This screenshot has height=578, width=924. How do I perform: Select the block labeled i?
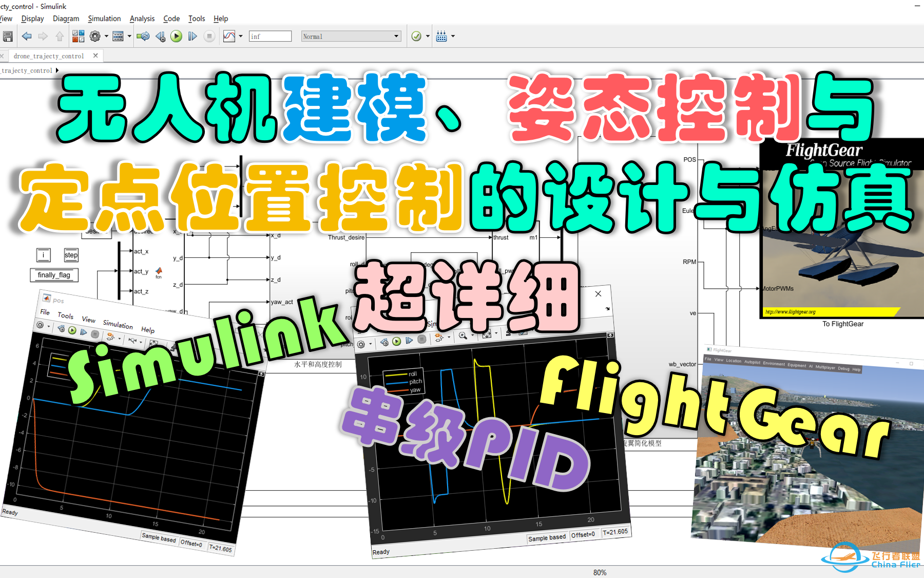pyautogui.click(x=44, y=255)
